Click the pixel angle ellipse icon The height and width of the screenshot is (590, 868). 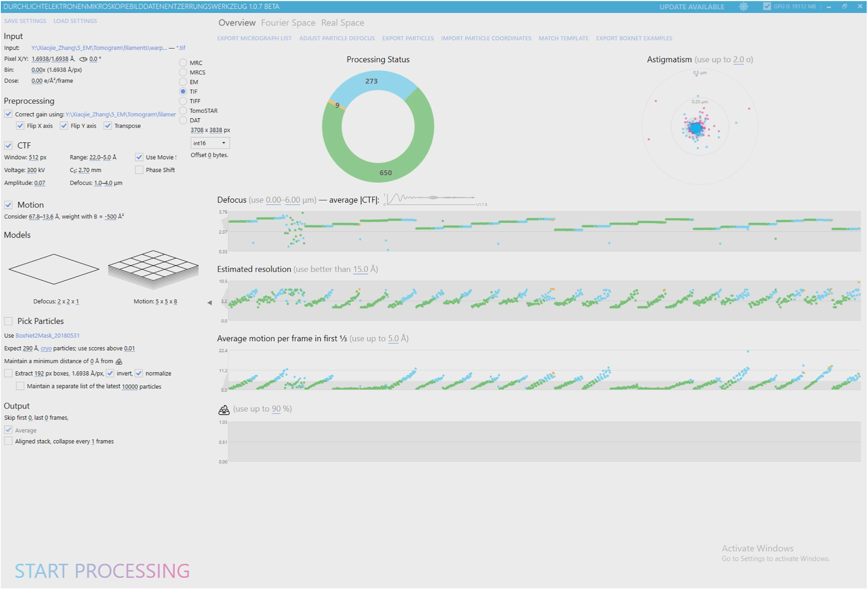[x=83, y=59]
